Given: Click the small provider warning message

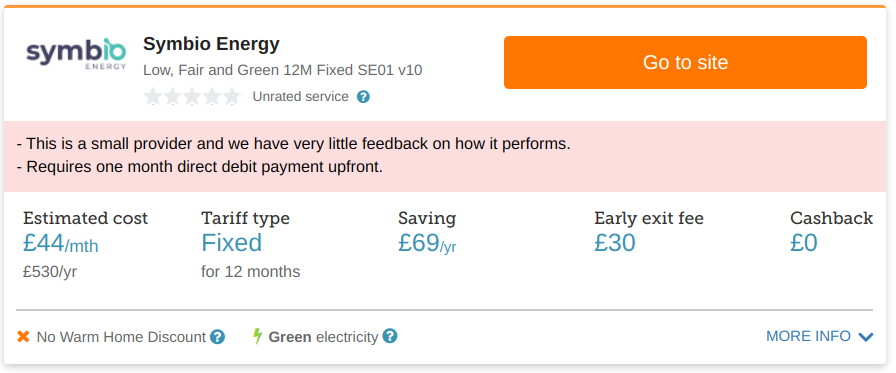Looking at the screenshot, I should [x=294, y=144].
